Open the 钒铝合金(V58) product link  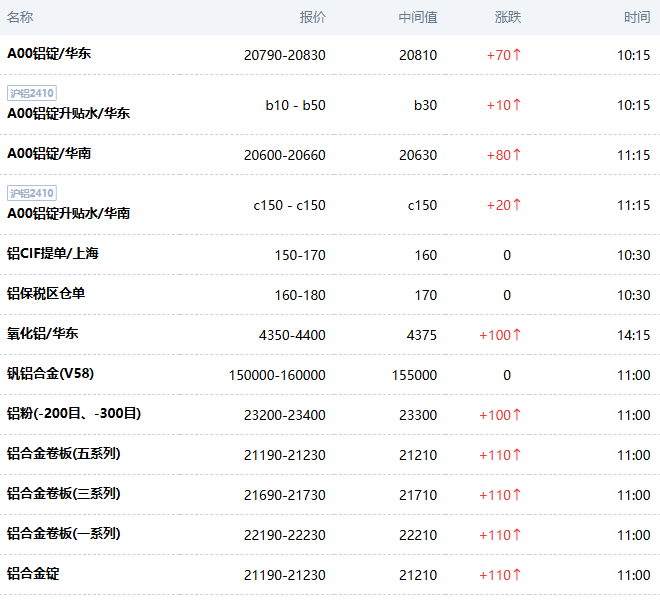(51, 373)
